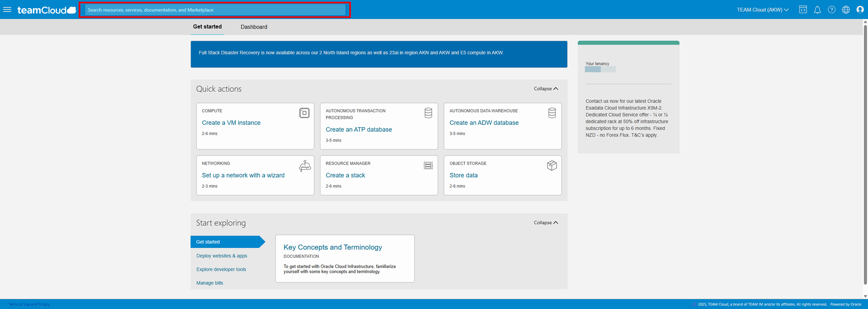Image resolution: width=868 pixels, height=309 pixels.
Task: Select Get started in Start exploring list
Action: coord(227,242)
